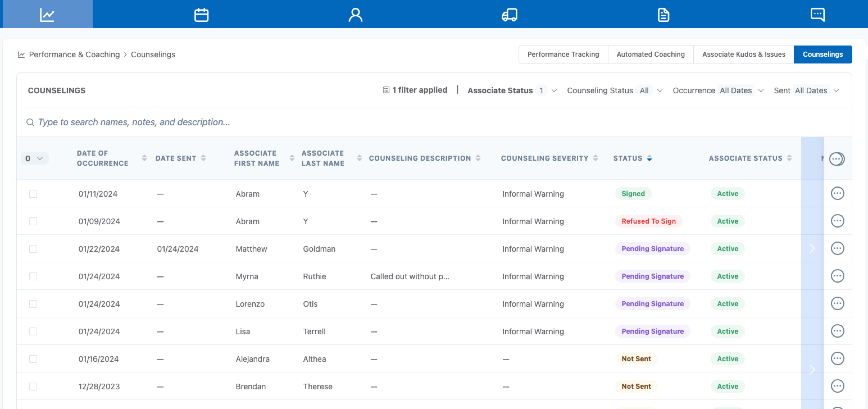Open the bulk selection count dropdown
This screenshot has height=409, width=868.
tap(35, 158)
